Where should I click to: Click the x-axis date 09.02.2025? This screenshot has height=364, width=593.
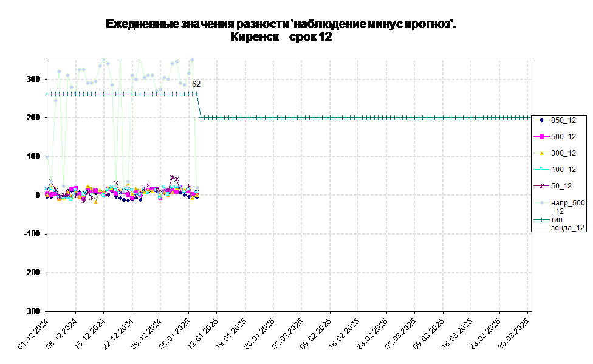pos(316,334)
